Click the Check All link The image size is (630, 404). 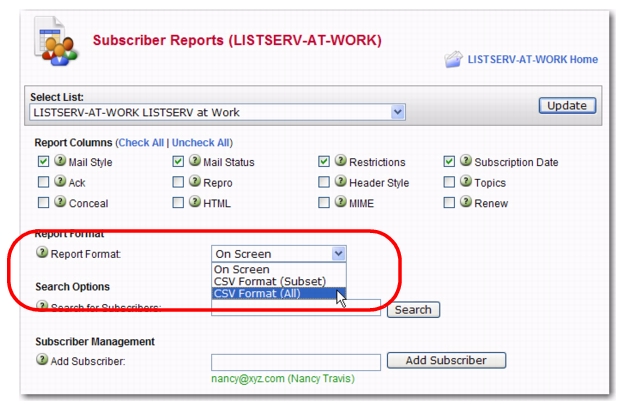pos(141,143)
